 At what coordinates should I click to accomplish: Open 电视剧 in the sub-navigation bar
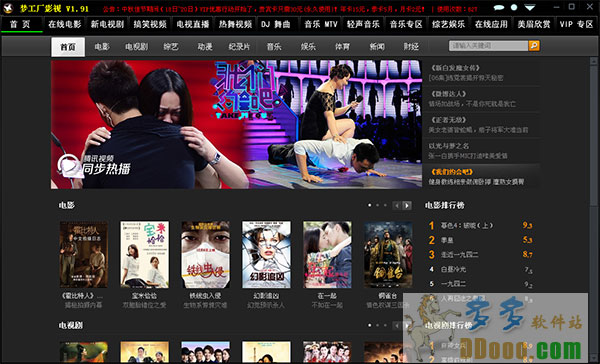(x=137, y=47)
